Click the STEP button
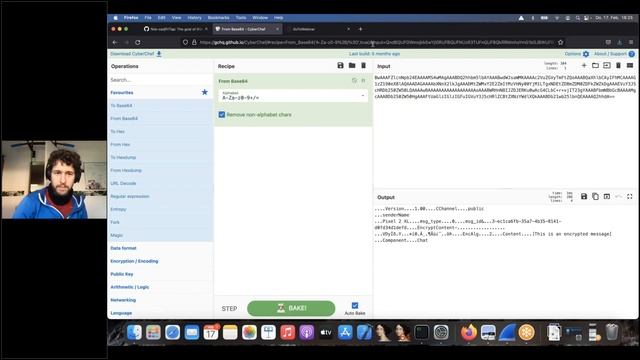This screenshot has width=640, height=360. tap(229, 309)
